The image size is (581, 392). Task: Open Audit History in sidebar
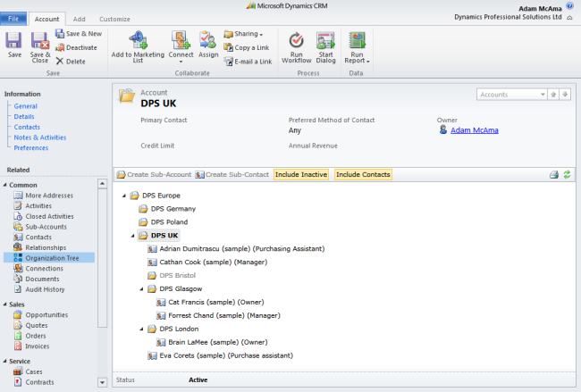coord(39,289)
